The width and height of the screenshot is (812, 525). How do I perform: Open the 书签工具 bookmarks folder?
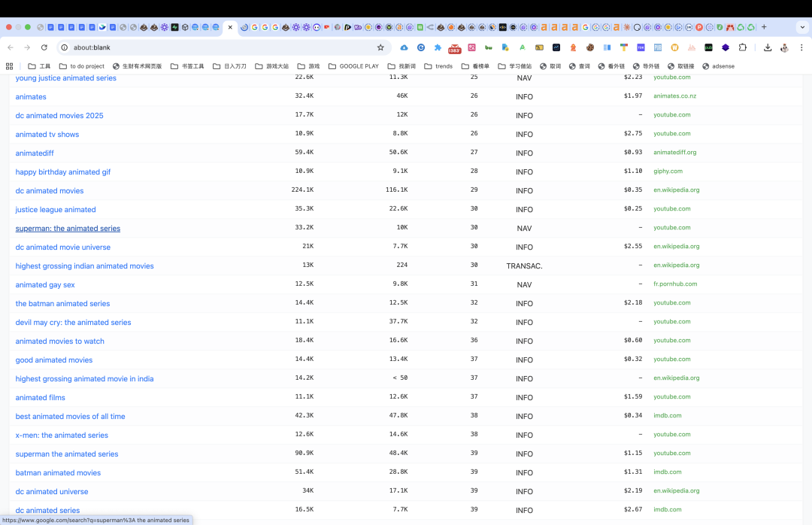coord(187,66)
